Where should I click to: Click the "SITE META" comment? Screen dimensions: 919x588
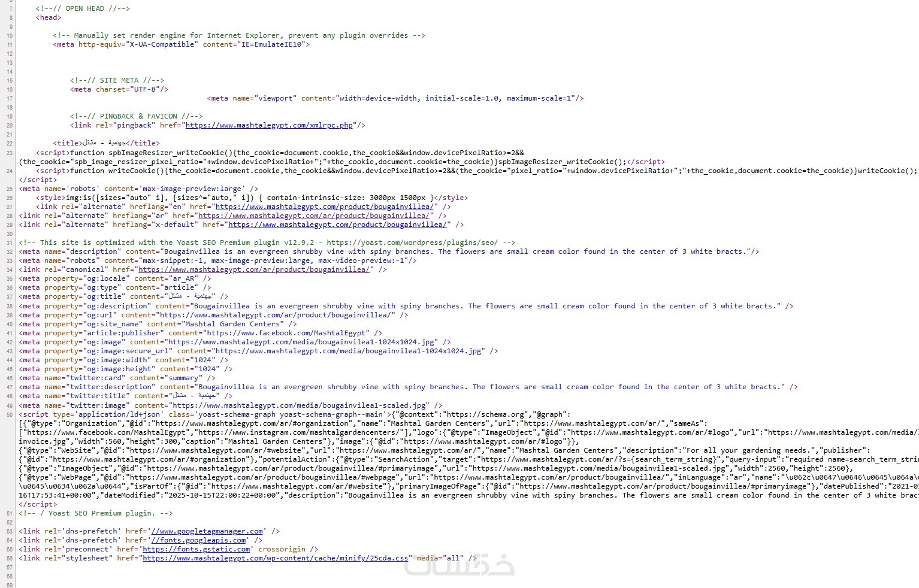point(117,80)
